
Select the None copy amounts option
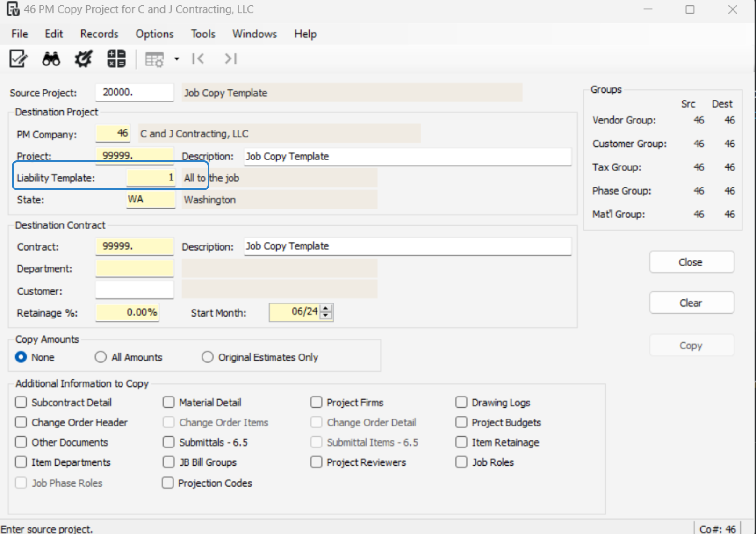pos(21,357)
